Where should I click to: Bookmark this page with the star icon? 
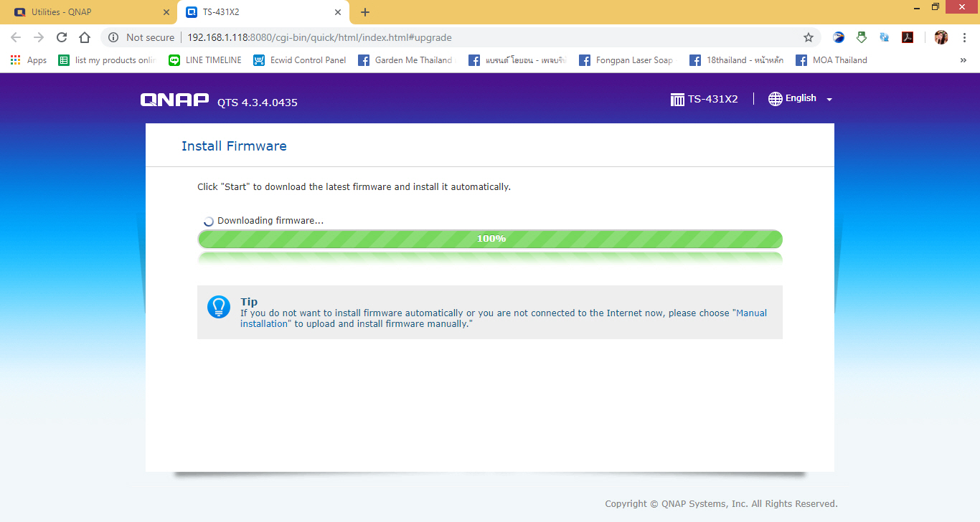click(x=809, y=37)
